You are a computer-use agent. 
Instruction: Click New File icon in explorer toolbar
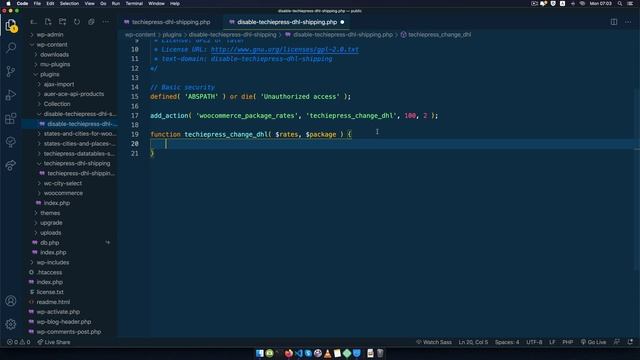click(48, 22)
